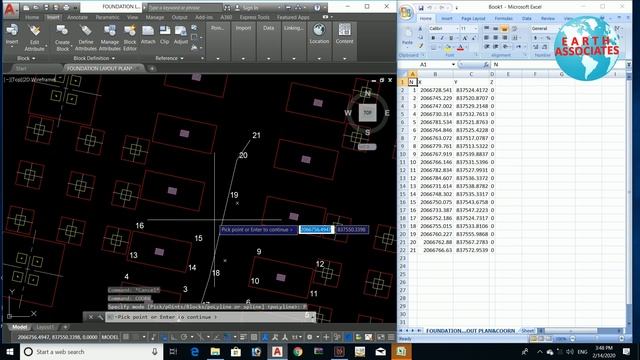Open the Excel font size dropdown
The width and height of the screenshot is (640, 360).
(475, 29)
